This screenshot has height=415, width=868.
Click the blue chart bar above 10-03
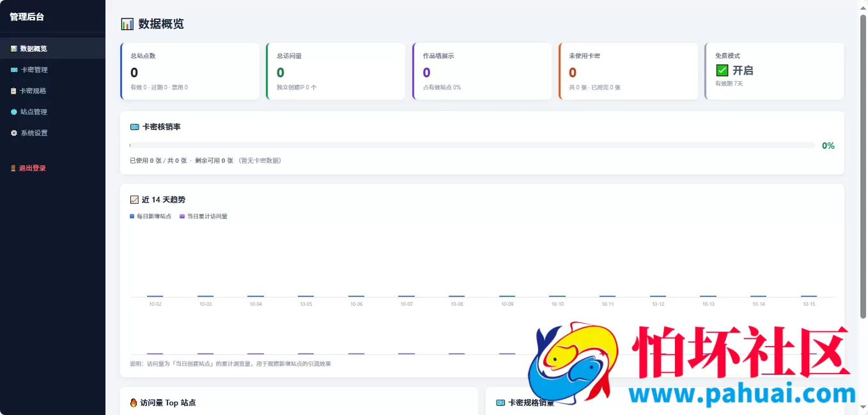point(205,296)
